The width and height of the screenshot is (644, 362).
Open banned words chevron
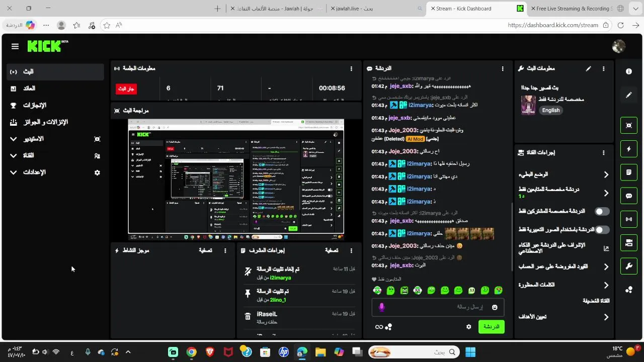coord(606,285)
